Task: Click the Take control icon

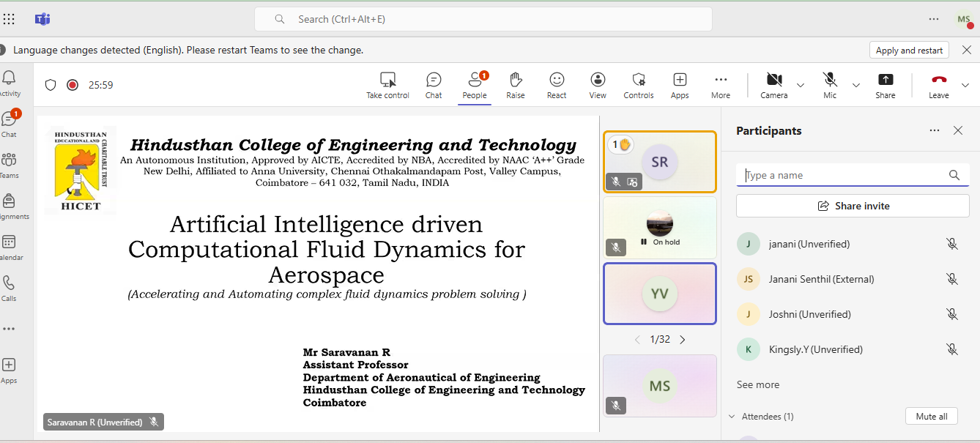Action: [x=387, y=84]
